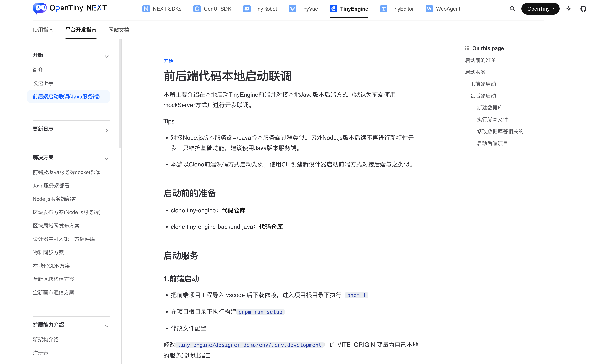Select the NEXT-SDKs navigation icon
Image resolution: width=597 pixels, height=364 pixels.
point(146,9)
